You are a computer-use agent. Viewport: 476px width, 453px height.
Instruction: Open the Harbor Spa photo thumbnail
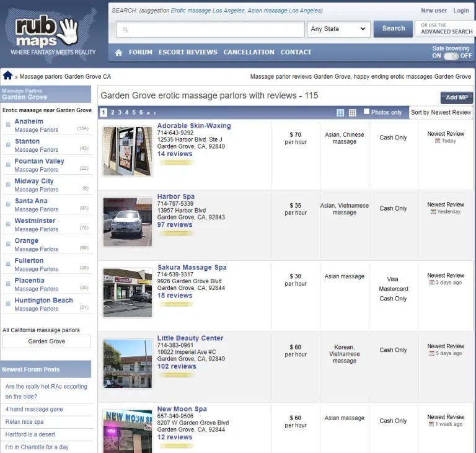click(128, 222)
